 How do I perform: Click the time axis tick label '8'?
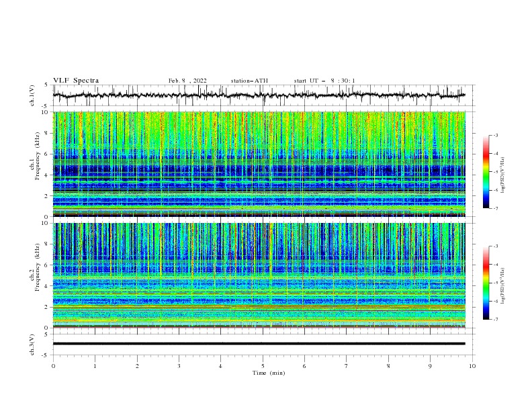click(x=388, y=366)
